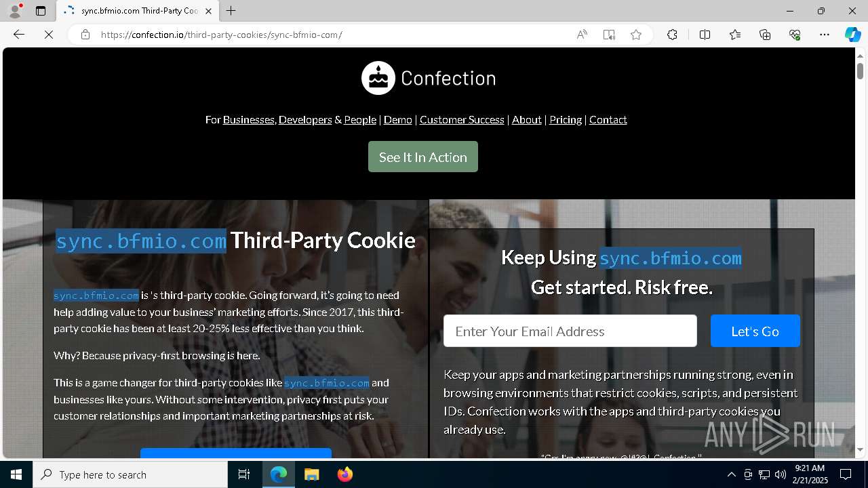
Task: Open Customer Success navigation link
Action: click(x=462, y=119)
